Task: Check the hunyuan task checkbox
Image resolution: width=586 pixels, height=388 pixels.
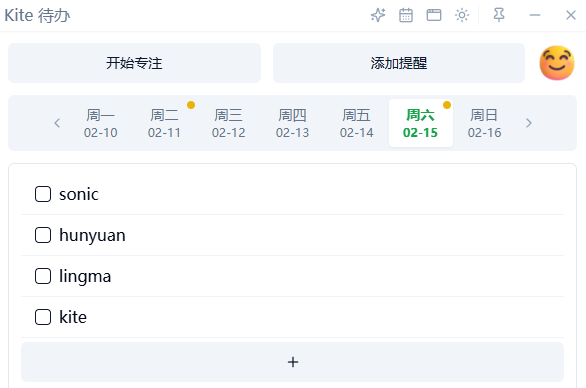Action: [x=43, y=235]
